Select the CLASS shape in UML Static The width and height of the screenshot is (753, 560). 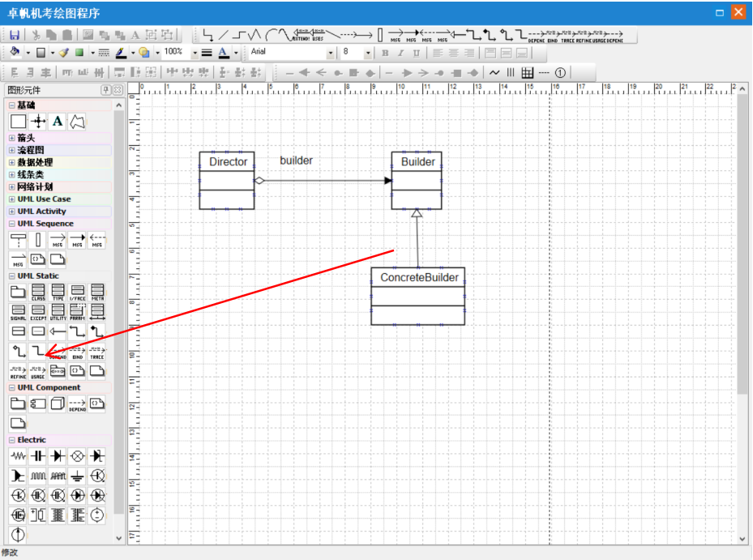point(38,292)
